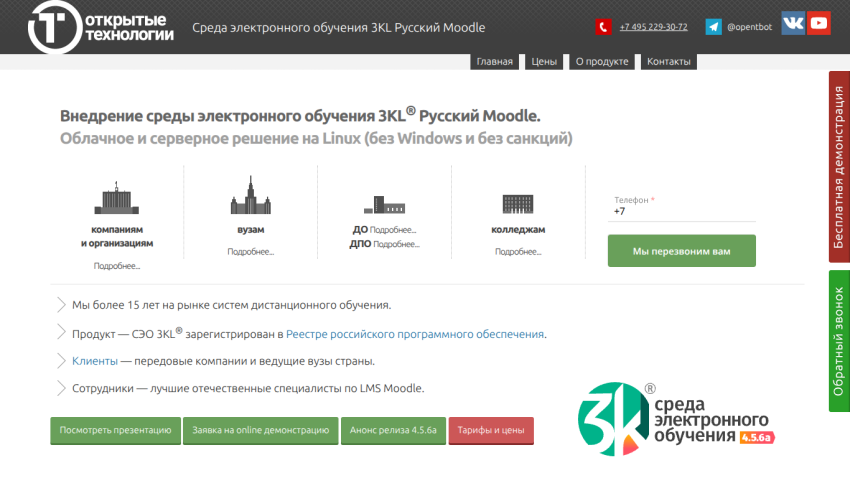The height and width of the screenshot is (478, 850).
Task: Click the college building icon above колледжам
Action: [518, 204]
